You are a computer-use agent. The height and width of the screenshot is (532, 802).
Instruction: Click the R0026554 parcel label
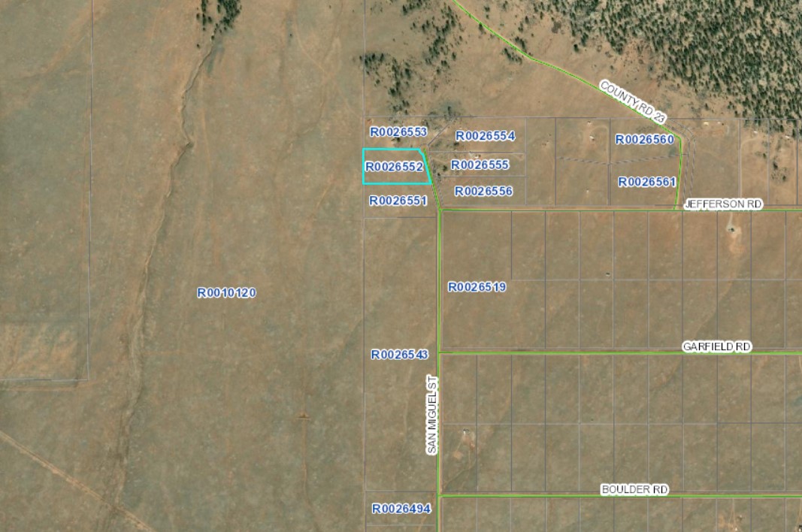[485, 136]
